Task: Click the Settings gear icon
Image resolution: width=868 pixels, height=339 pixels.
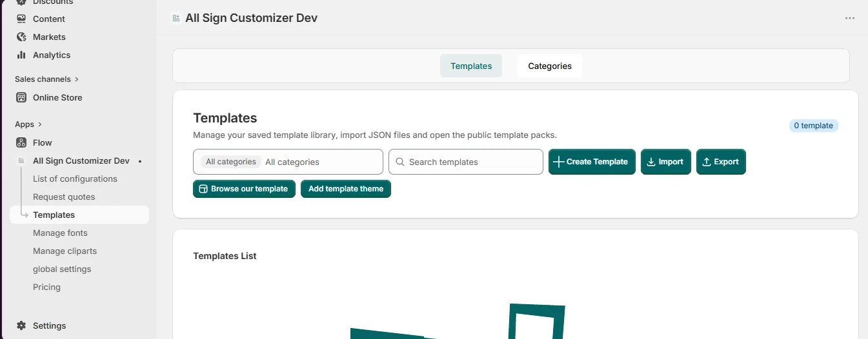Action: (21, 325)
